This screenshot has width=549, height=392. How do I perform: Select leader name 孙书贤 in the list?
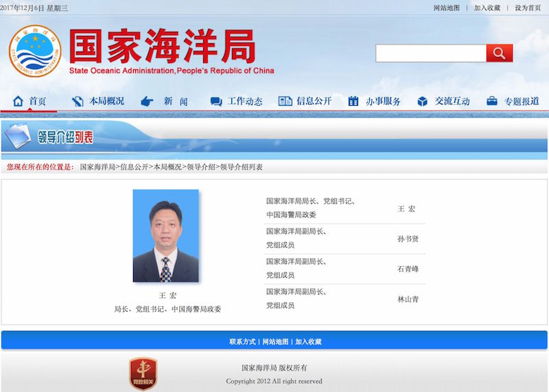pyautogui.click(x=408, y=239)
